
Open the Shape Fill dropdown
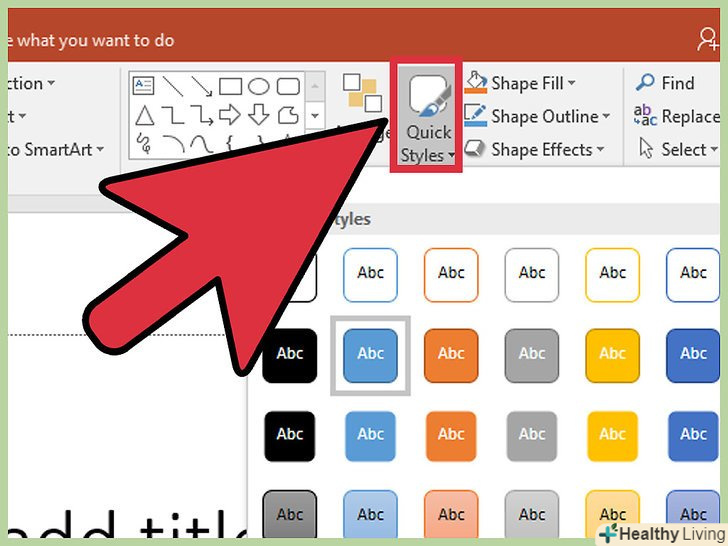click(x=520, y=83)
